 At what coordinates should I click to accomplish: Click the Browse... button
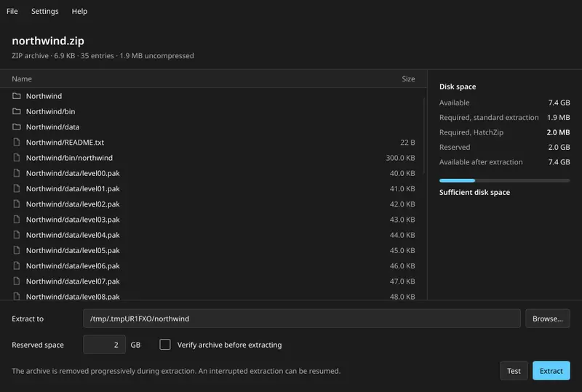tap(548, 319)
